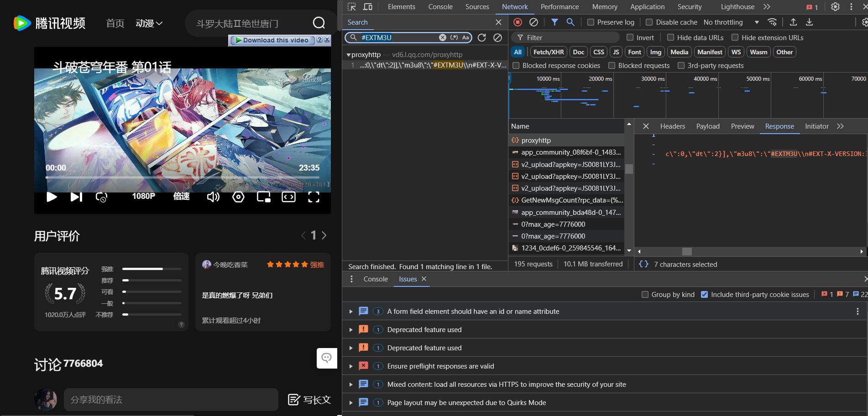Screen dimensions: 868x416
Task: Tick the Invert filter checkbox
Action: click(x=630, y=37)
